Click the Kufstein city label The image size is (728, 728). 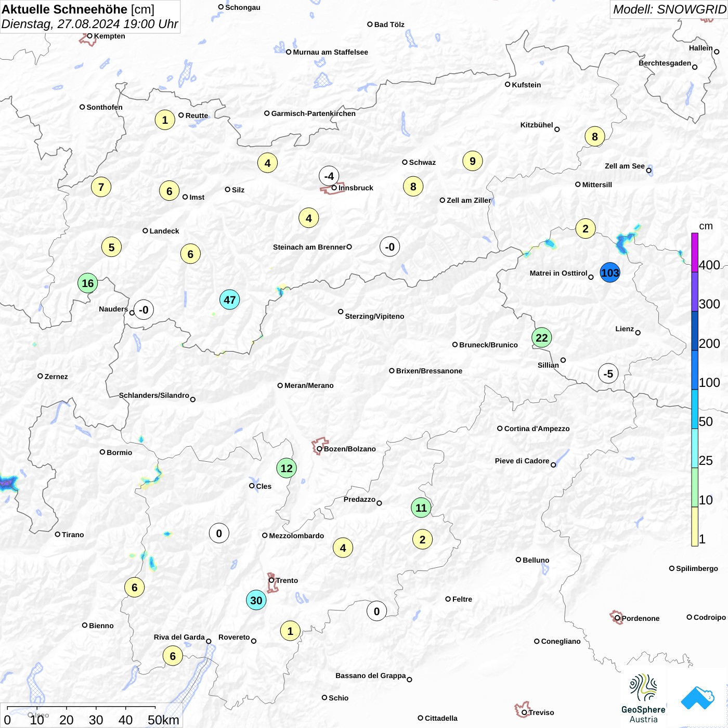pos(526,85)
